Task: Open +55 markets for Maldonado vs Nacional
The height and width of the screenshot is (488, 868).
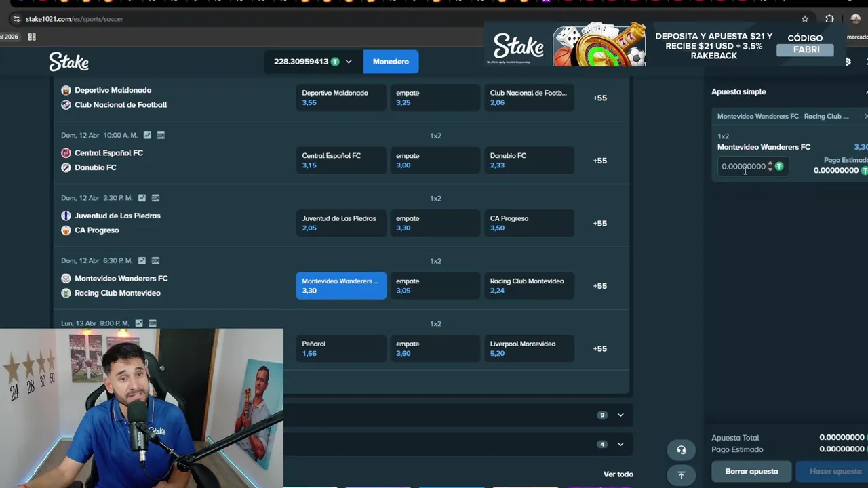Action: (600, 98)
